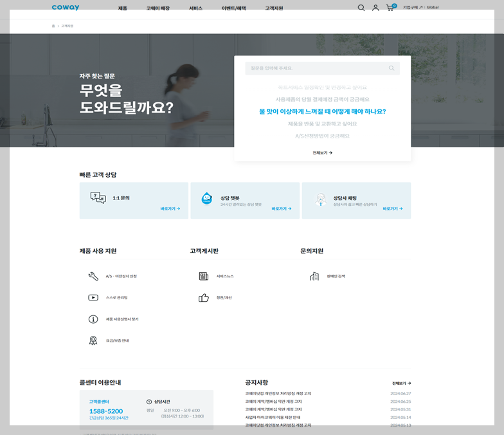Image resolution: width=504 pixels, height=435 pixels.
Task: Open the 제품 menu
Action: tap(122, 8)
